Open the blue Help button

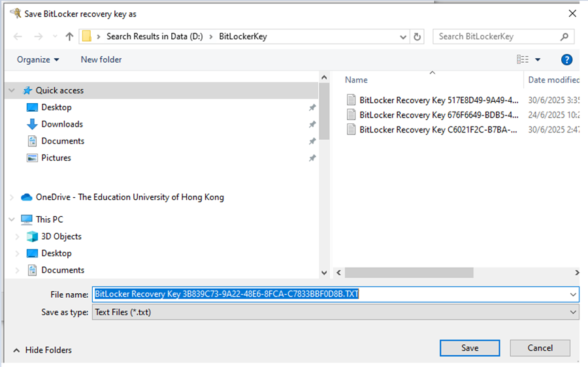566,59
